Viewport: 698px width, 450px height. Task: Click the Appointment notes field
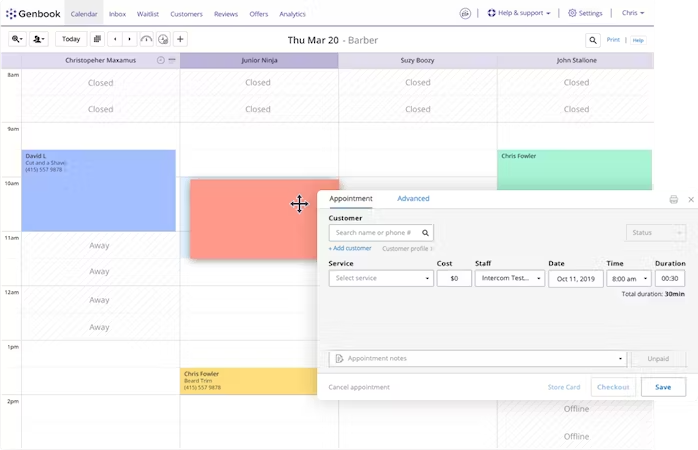[x=478, y=359]
